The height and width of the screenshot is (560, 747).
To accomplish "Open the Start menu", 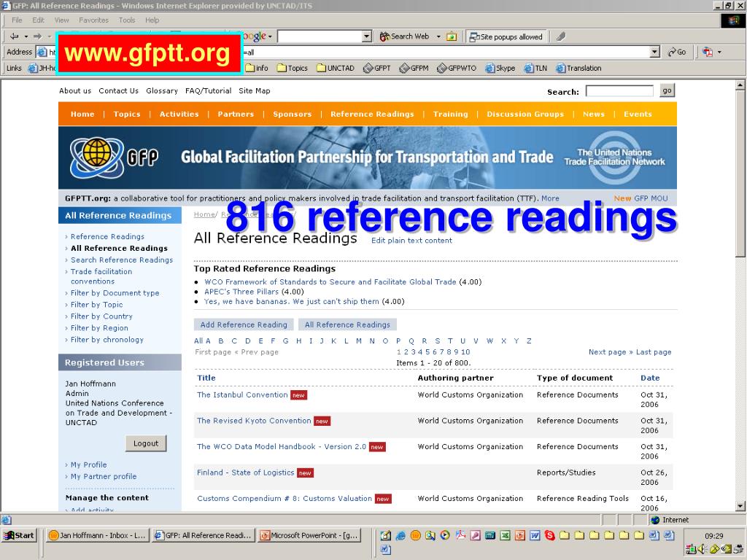I will [19, 535].
